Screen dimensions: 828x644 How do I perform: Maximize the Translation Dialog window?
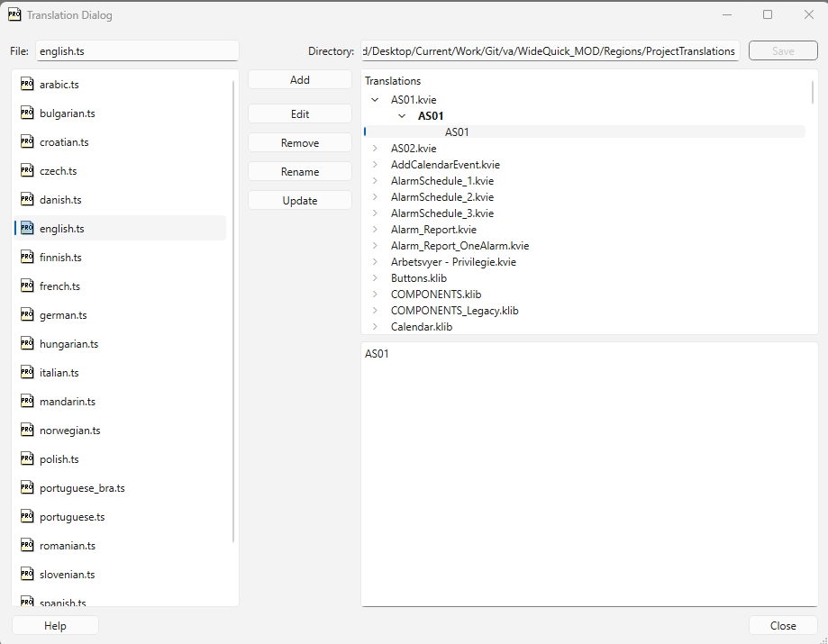click(768, 14)
